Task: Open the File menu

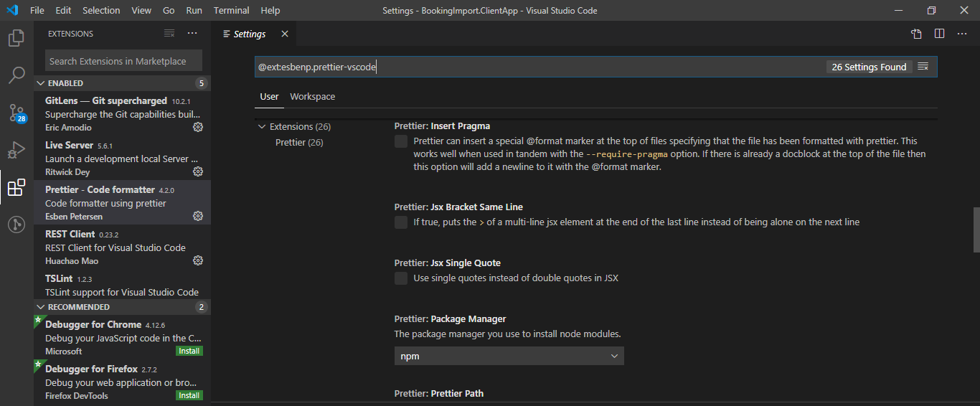Action: [37, 11]
